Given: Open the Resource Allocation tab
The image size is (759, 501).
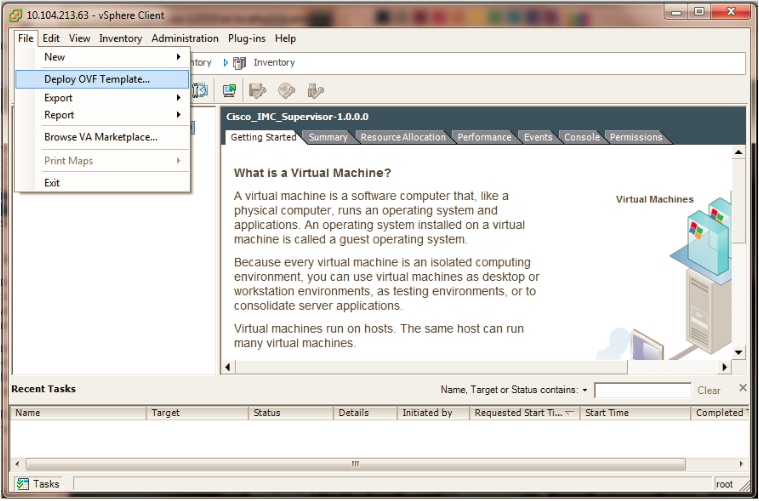Looking at the screenshot, I should coord(403,137).
